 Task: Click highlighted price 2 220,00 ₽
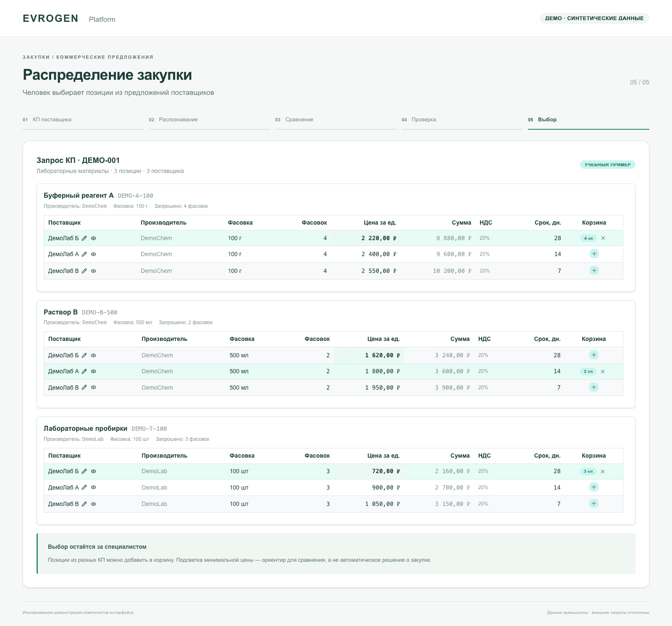379,238
